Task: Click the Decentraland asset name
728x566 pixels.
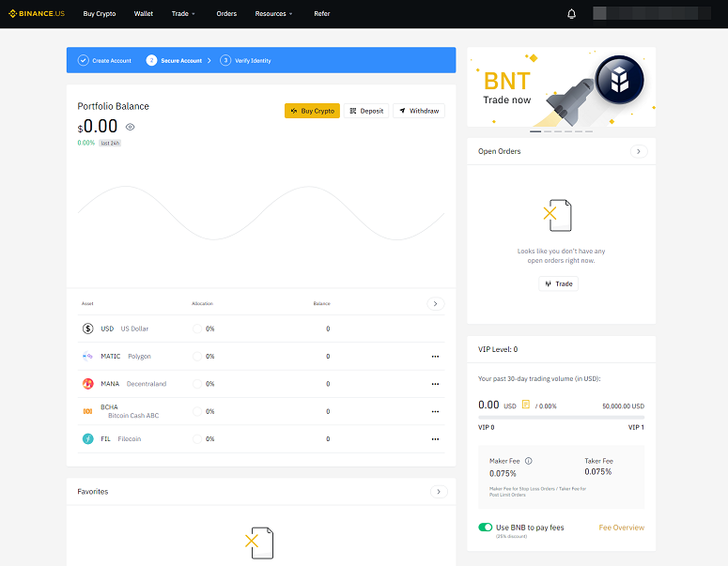Action: [147, 384]
